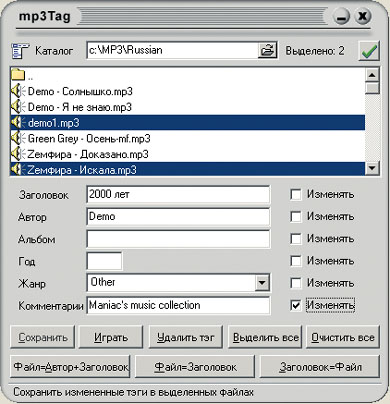The width and height of the screenshot is (390, 404).
Task: Enable Изменять checkbox for Жанр
Action: click(296, 283)
